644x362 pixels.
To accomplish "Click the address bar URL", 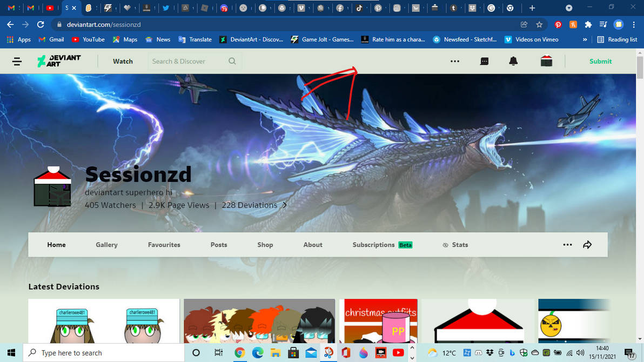I will (104, 25).
